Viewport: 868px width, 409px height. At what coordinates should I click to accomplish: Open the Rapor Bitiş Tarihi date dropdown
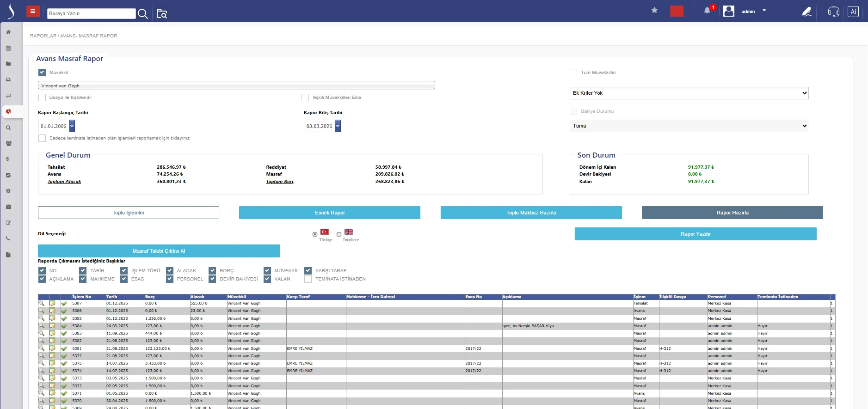tap(338, 126)
